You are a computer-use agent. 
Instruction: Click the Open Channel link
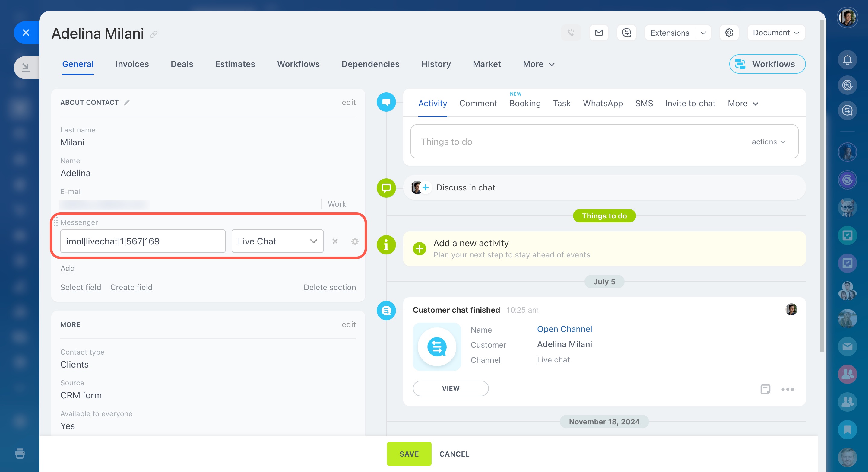tap(564, 329)
